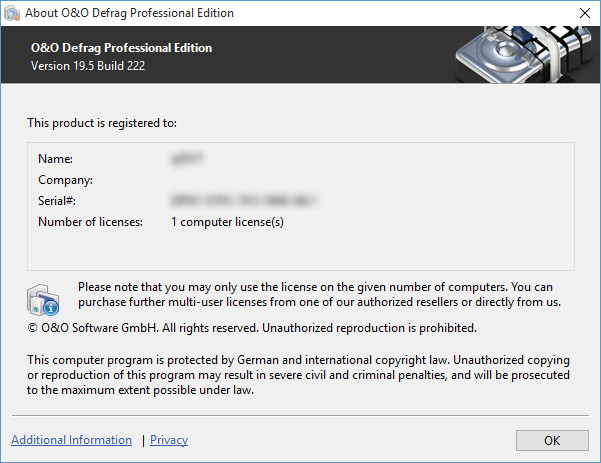Click the 'This product is registered to' label
The height and width of the screenshot is (463, 601).
point(102,123)
